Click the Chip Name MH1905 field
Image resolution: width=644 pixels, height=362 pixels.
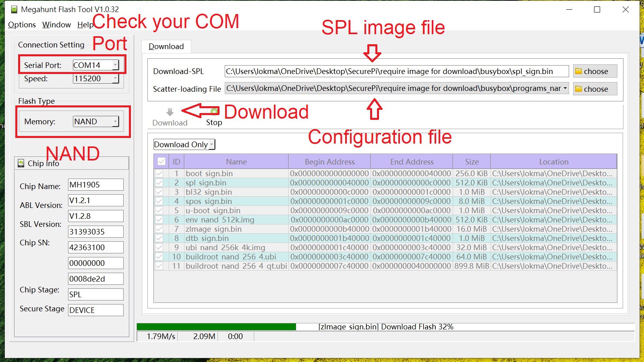click(95, 185)
